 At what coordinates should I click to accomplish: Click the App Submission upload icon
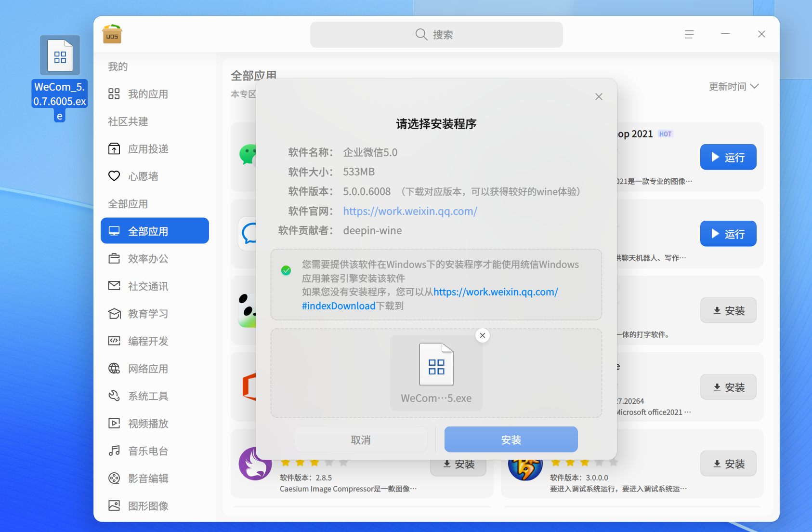pyautogui.click(x=114, y=149)
